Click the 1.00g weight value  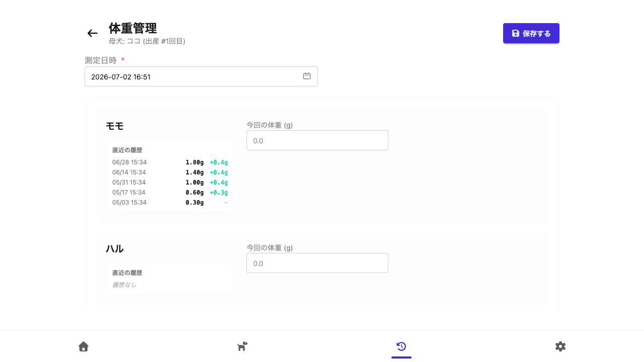[x=195, y=183]
